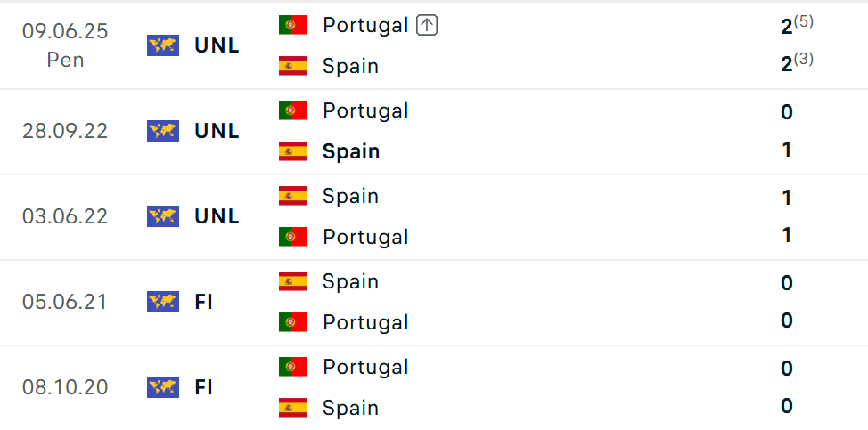Viewport: 868px width, 430px height.
Task: Select UNL label in 09.06.25 row
Action: (x=217, y=46)
